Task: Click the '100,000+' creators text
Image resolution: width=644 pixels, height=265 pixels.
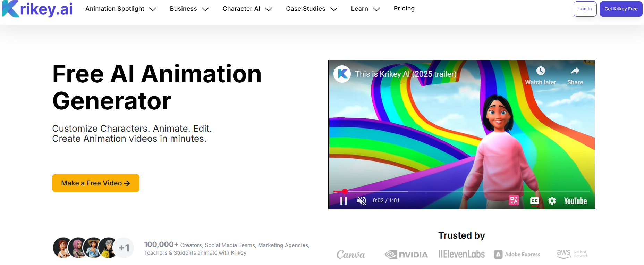Action: [161, 245]
